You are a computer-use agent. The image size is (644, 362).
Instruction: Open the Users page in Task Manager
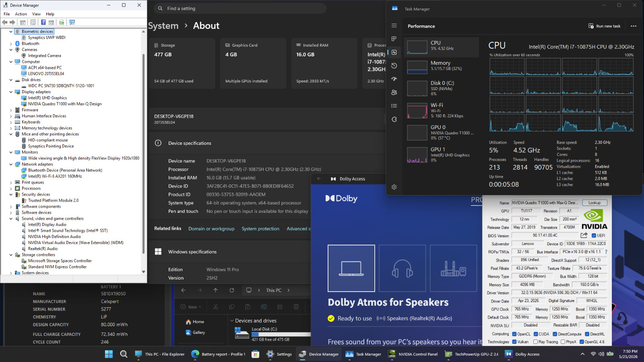pos(394,93)
